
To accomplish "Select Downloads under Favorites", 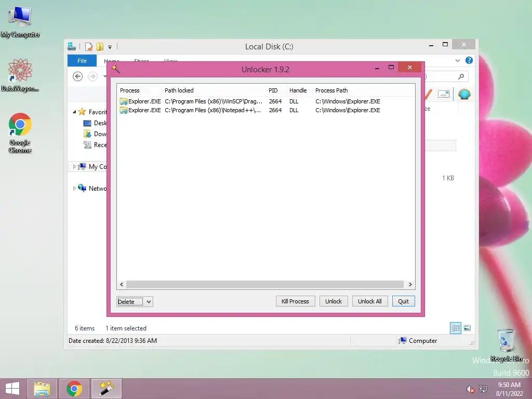I will click(95, 134).
